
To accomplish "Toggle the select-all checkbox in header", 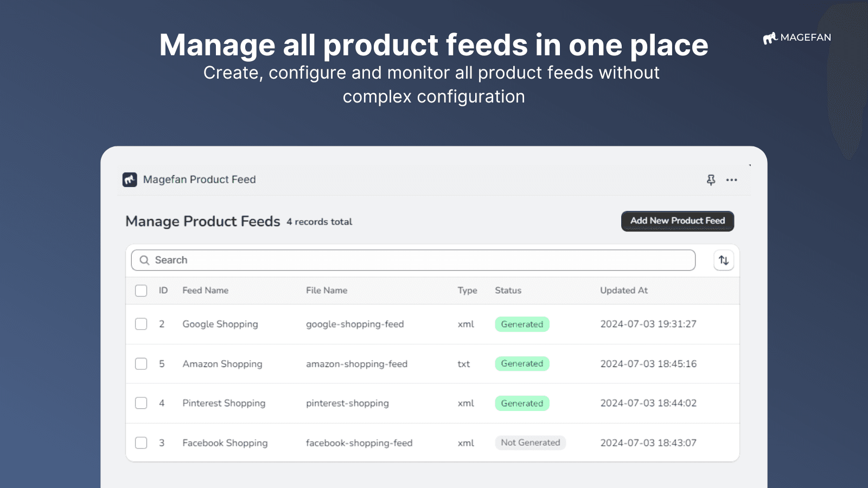I will coord(141,291).
